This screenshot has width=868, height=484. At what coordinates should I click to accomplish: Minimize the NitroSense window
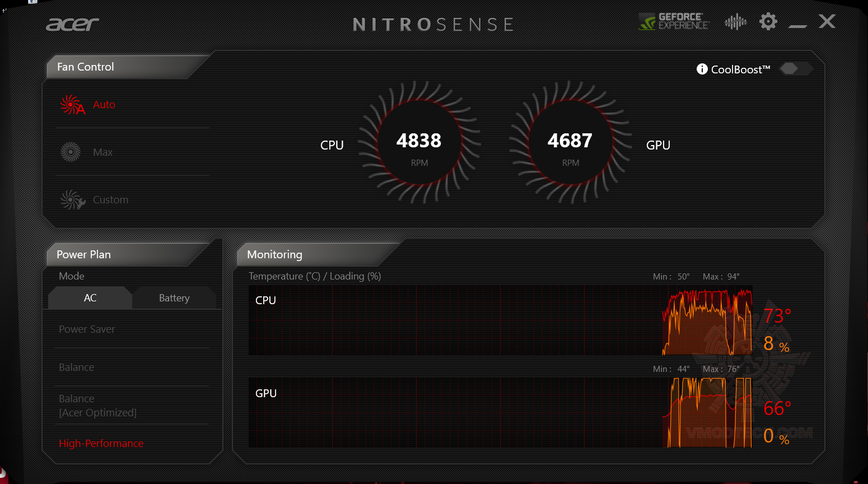click(798, 26)
